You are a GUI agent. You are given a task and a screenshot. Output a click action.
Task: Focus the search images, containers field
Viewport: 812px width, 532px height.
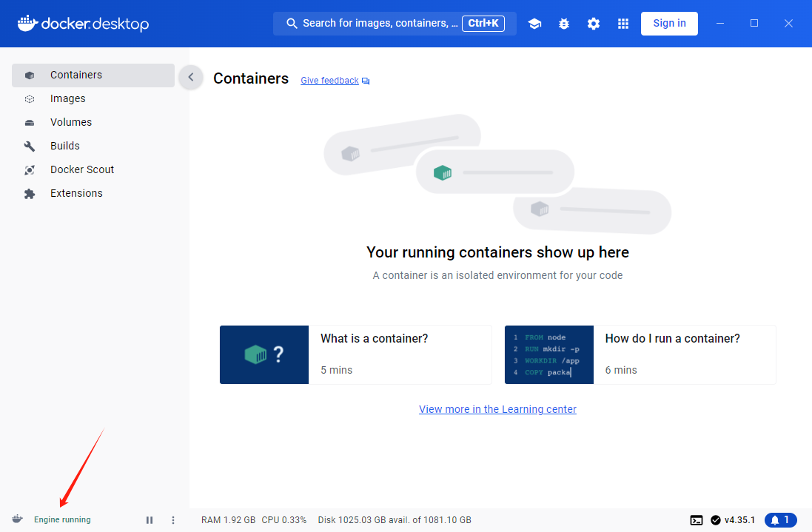pos(395,23)
